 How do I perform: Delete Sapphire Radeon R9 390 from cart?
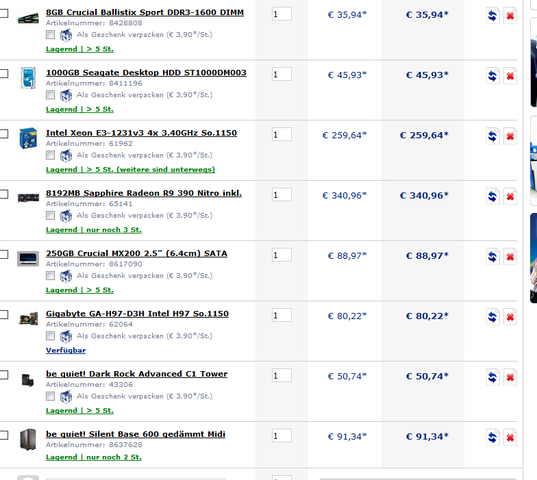click(x=510, y=197)
